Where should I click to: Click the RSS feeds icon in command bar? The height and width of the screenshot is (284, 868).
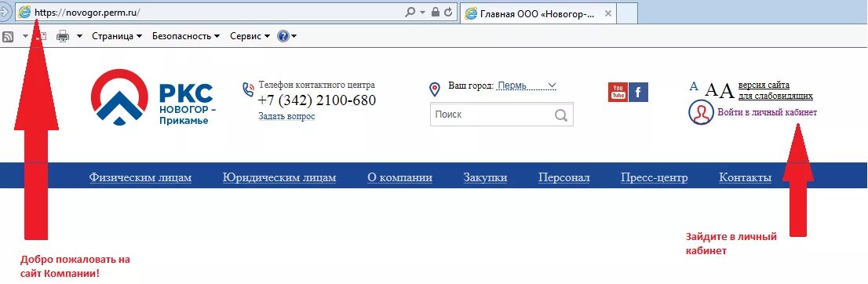click(x=9, y=37)
